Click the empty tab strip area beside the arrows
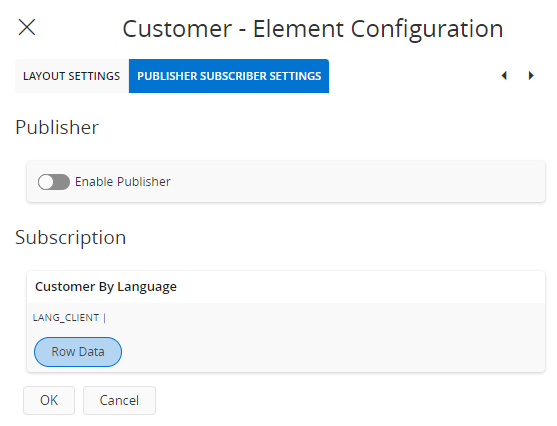Image resolution: width=557 pixels, height=426 pixels. (412, 76)
